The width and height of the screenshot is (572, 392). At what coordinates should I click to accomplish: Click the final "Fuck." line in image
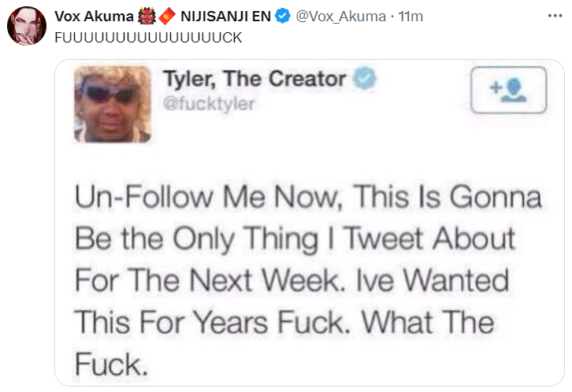point(111,364)
